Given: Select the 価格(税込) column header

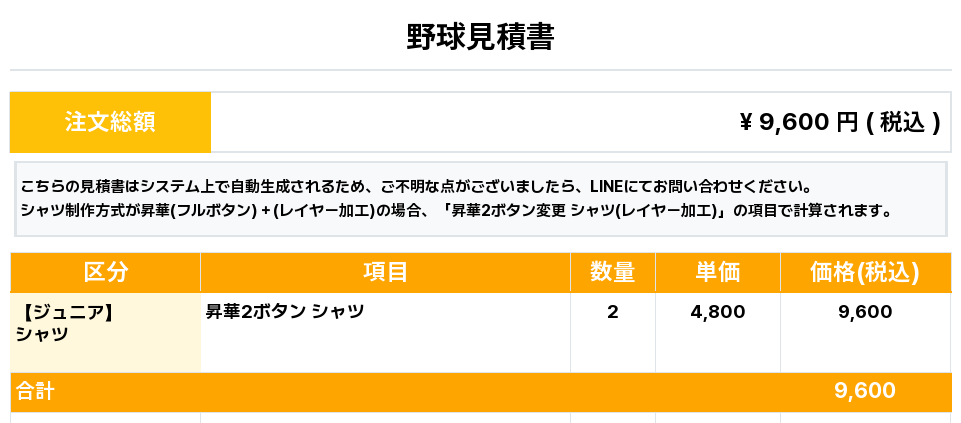Looking at the screenshot, I should tap(865, 272).
